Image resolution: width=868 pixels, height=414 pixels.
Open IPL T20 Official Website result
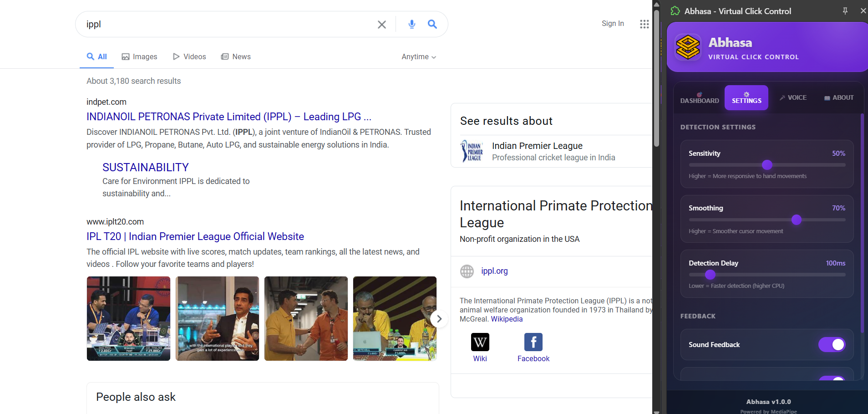coord(195,237)
